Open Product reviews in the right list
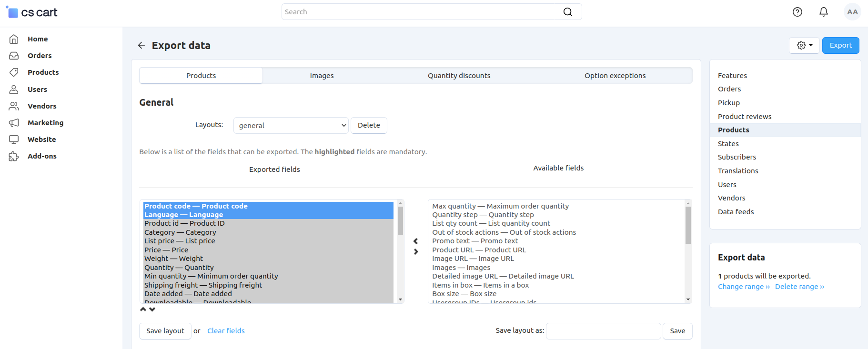 point(745,117)
